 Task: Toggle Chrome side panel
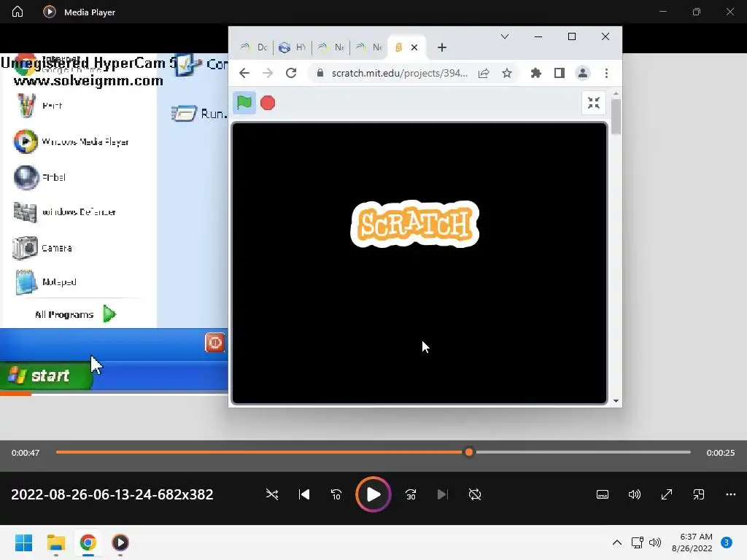pos(560,73)
